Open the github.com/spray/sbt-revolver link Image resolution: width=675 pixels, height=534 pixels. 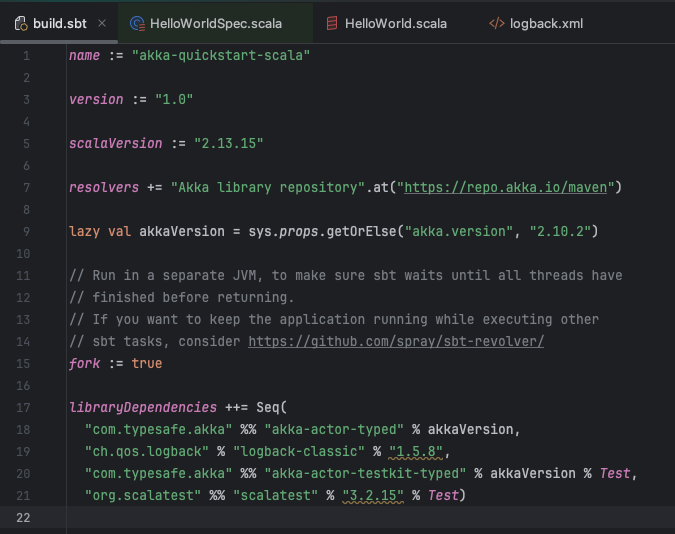(396, 342)
